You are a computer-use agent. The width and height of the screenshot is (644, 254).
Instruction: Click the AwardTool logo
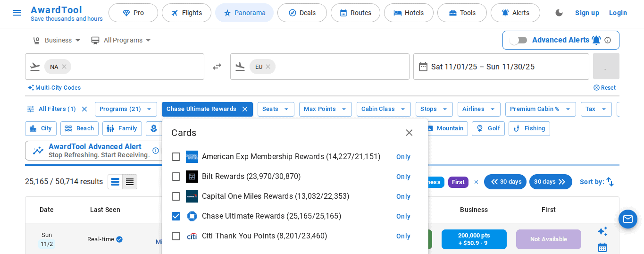(67, 13)
